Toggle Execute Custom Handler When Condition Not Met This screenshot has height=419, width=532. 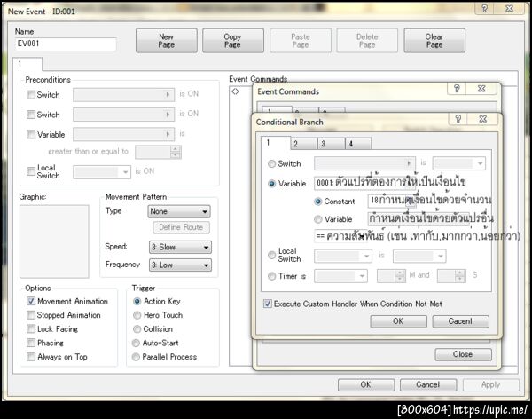pyautogui.click(x=268, y=304)
